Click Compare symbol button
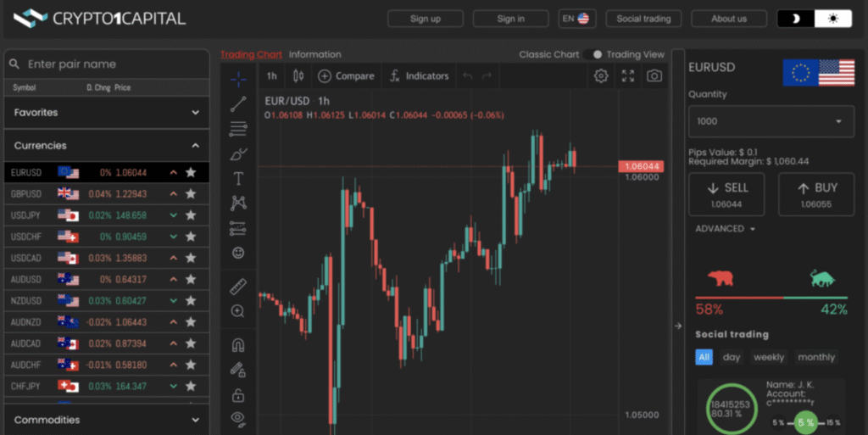 point(347,75)
